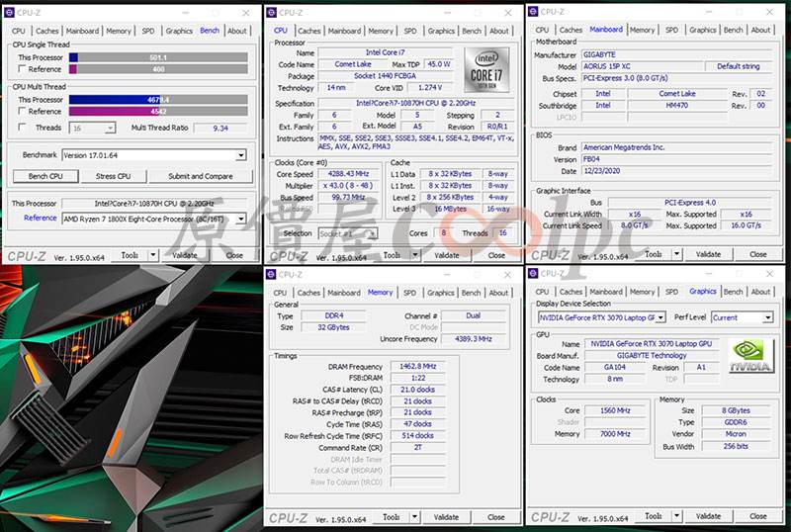Viewport: 791px width, 532px height.
Task: Open the Display Device Selection dropdown
Action: [659, 317]
